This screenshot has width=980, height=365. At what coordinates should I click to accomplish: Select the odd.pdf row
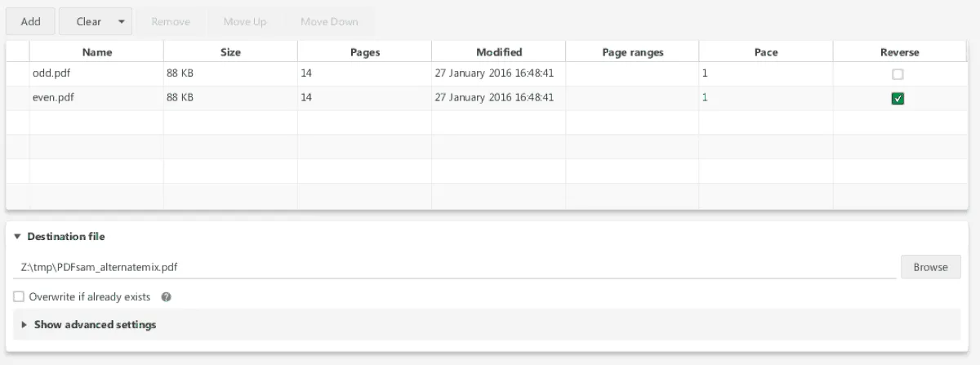(x=96, y=73)
